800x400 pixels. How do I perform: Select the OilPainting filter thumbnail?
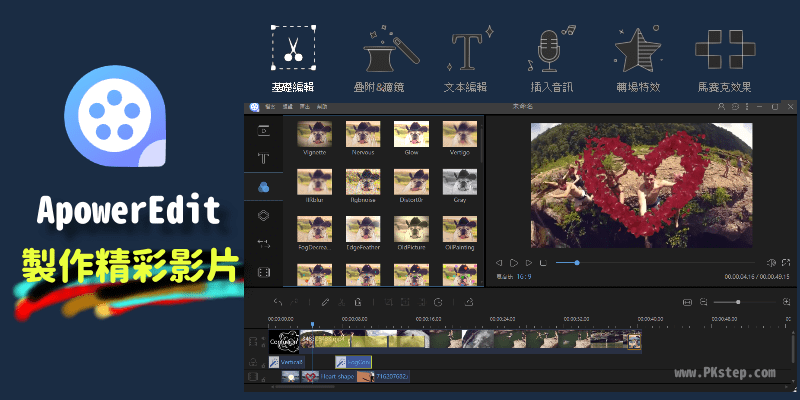point(460,229)
